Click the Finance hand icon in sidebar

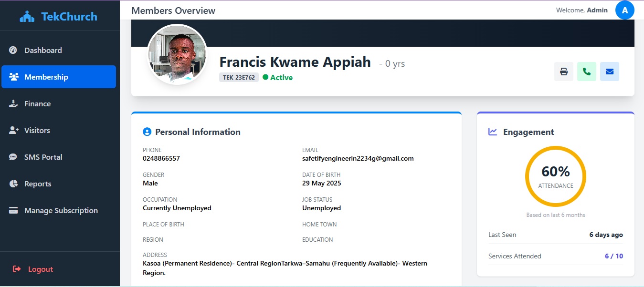tap(13, 103)
